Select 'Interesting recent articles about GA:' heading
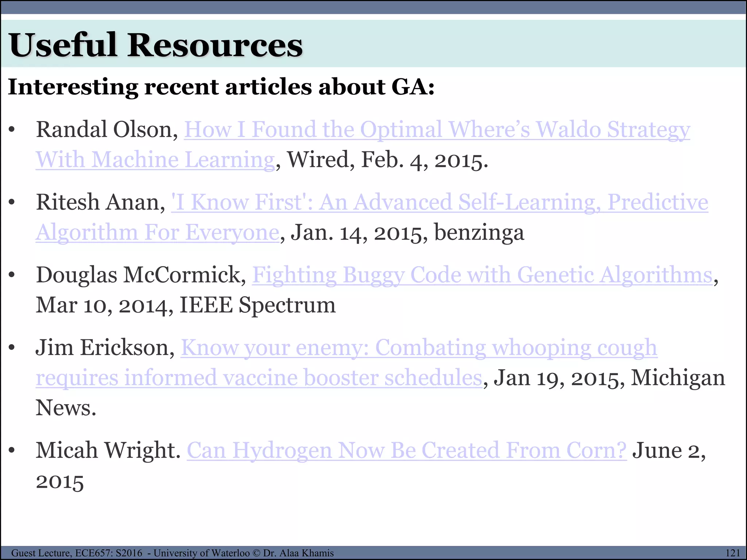Image resolution: width=747 pixels, height=560 pixels. pos(221,87)
